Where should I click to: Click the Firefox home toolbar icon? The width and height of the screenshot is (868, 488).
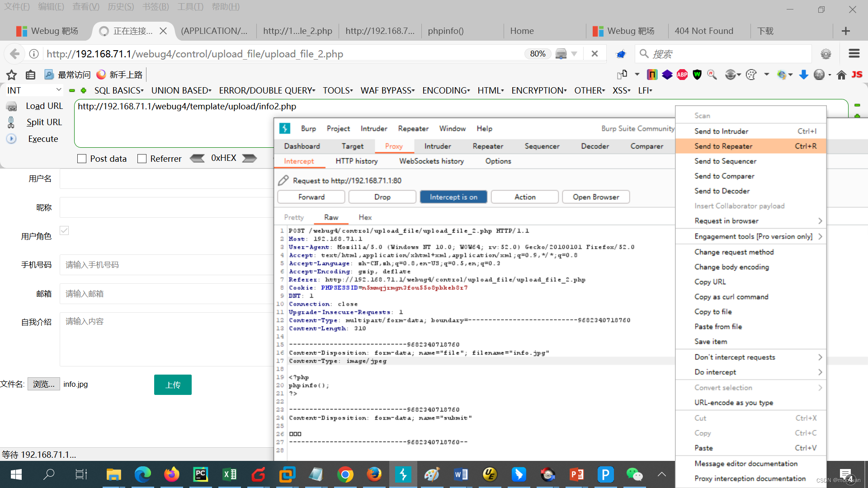[x=841, y=75]
